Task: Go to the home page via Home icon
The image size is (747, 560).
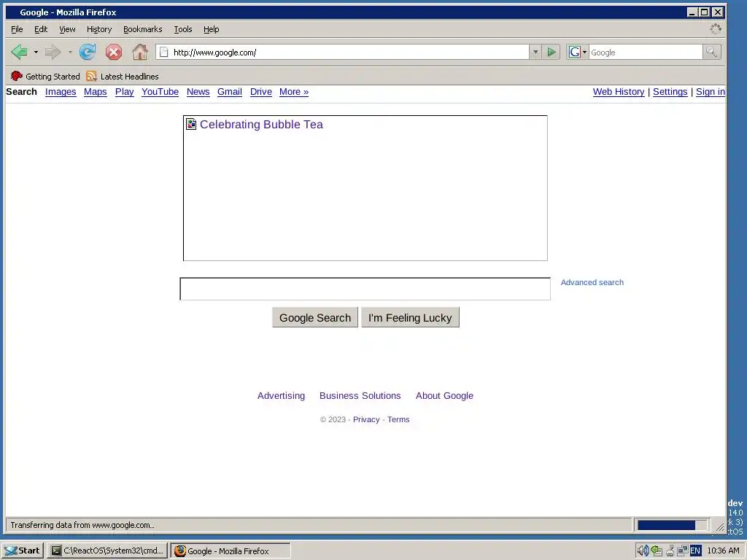Action: pyautogui.click(x=140, y=52)
